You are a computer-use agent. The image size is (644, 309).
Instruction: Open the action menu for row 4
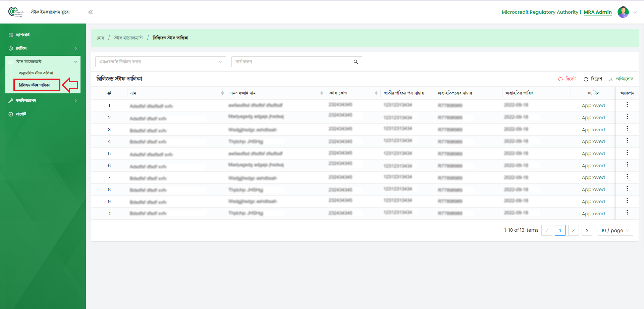627,141
